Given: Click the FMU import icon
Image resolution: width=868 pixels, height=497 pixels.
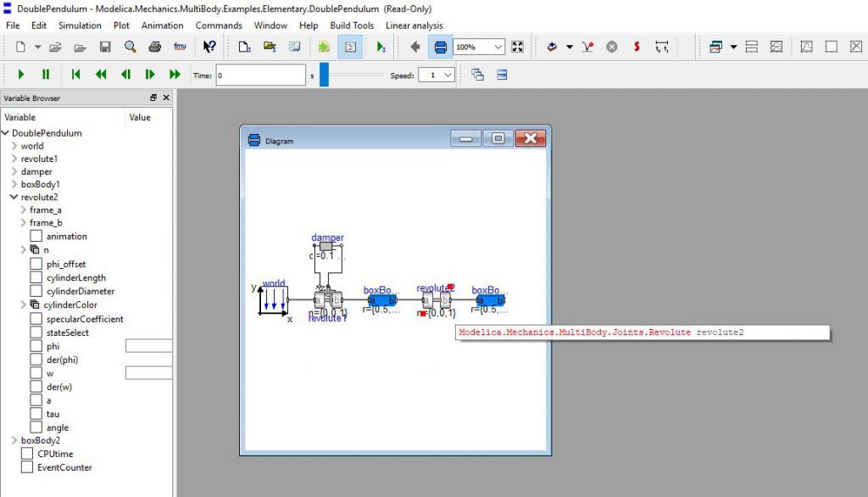Looking at the screenshot, I should coord(180,47).
